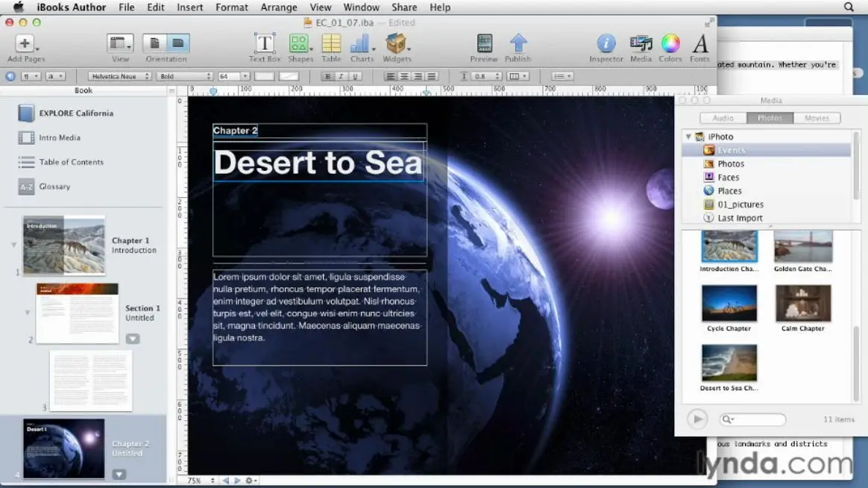Open the Apple menu

(18, 7)
